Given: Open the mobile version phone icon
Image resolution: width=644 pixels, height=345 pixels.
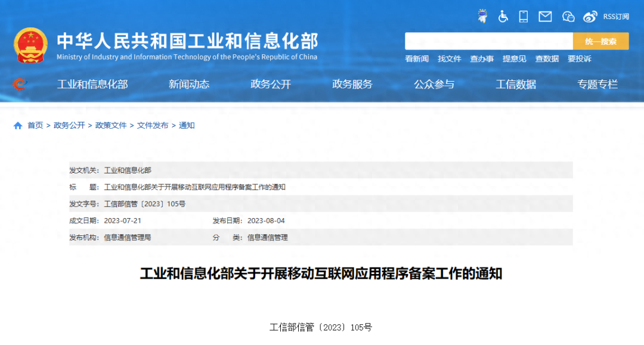Looking at the screenshot, I should tap(524, 16).
